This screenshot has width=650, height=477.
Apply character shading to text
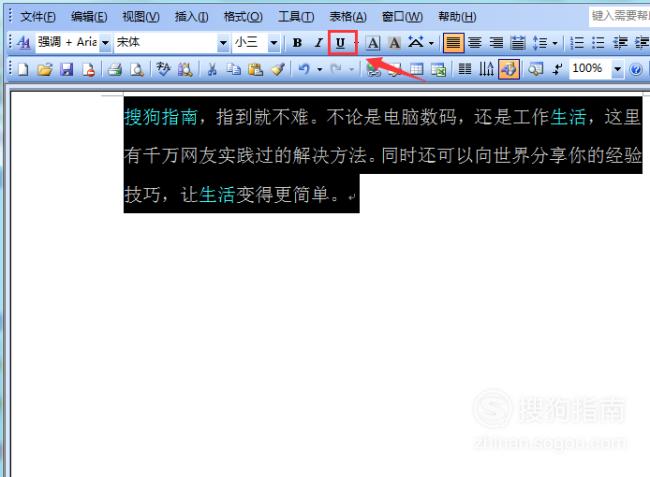pyautogui.click(x=394, y=43)
